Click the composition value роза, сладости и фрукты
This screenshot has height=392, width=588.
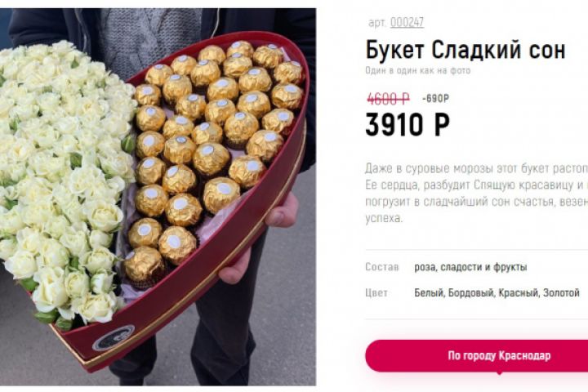tap(470, 267)
